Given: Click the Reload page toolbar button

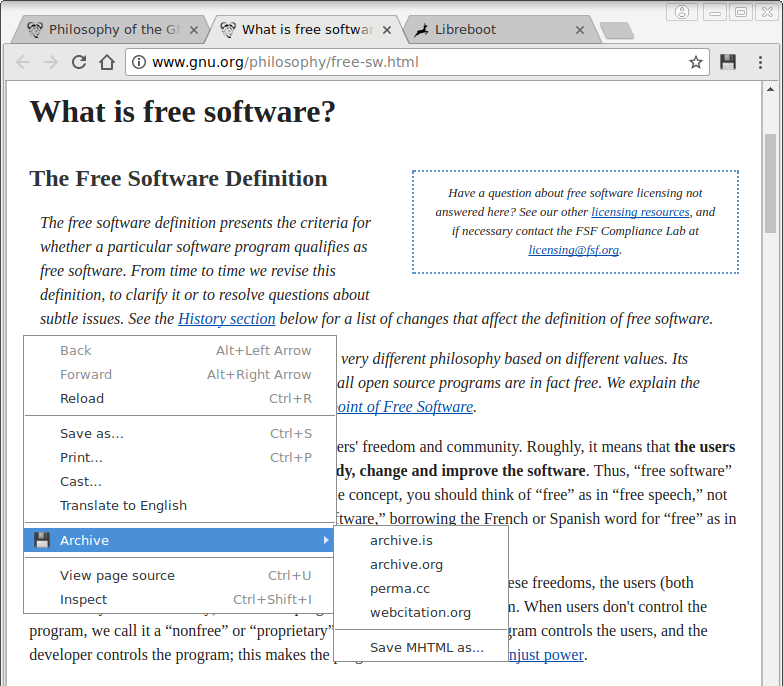Looking at the screenshot, I should pyautogui.click(x=79, y=62).
